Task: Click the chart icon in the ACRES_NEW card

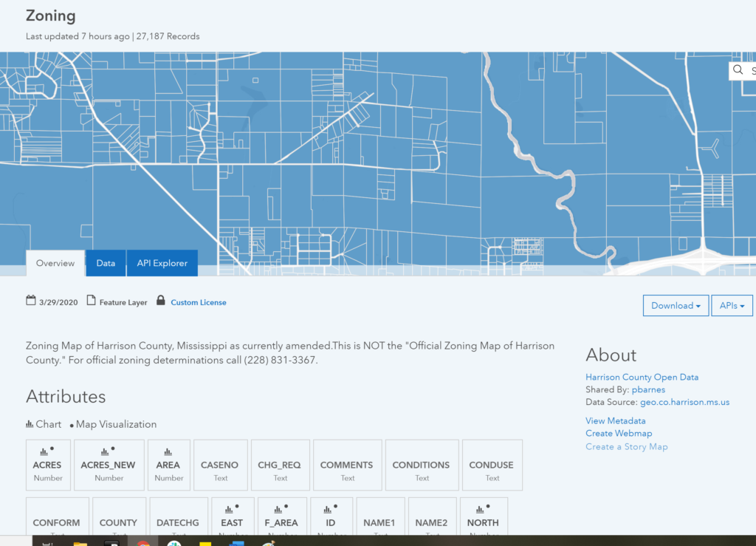Action: pos(105,451)
